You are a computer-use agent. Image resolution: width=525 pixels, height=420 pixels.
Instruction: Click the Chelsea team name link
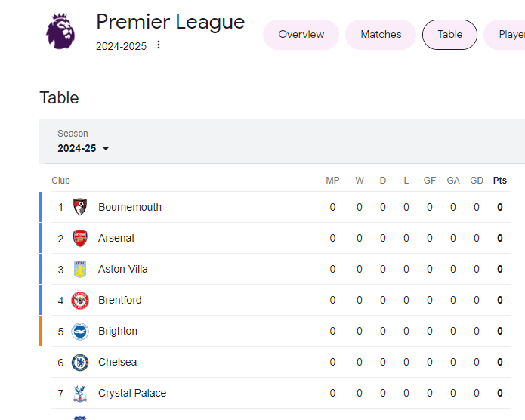[x=118, y=362]
